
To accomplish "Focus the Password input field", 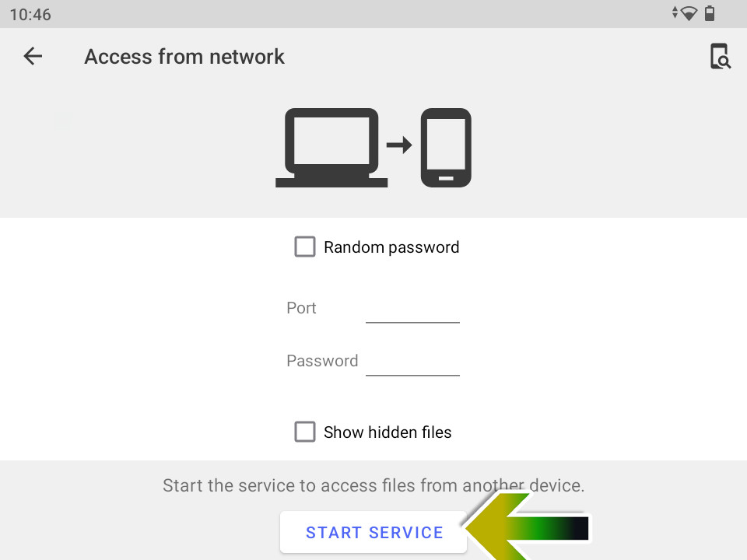I will point(412,362).
